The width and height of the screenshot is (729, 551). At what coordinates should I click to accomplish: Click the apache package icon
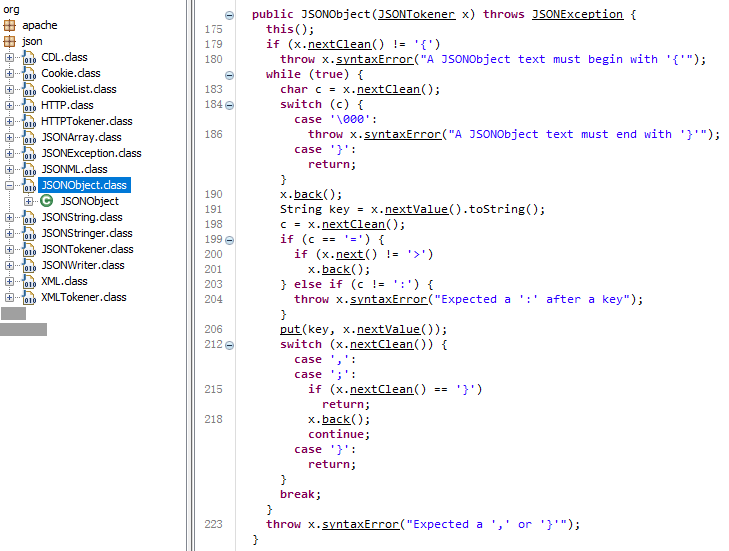[x=9, y=25]
